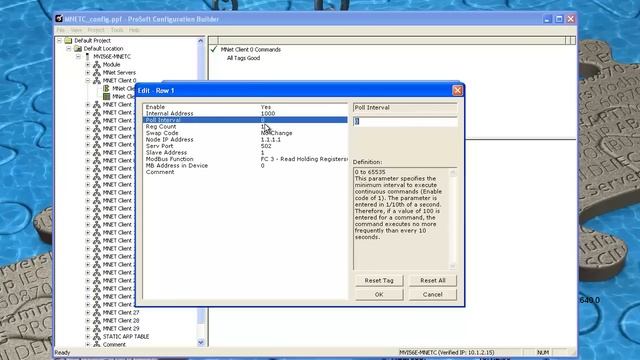Collapse the Default Location tree node
Viewport: 640px width, 360px height.
[x=69, y=49]
